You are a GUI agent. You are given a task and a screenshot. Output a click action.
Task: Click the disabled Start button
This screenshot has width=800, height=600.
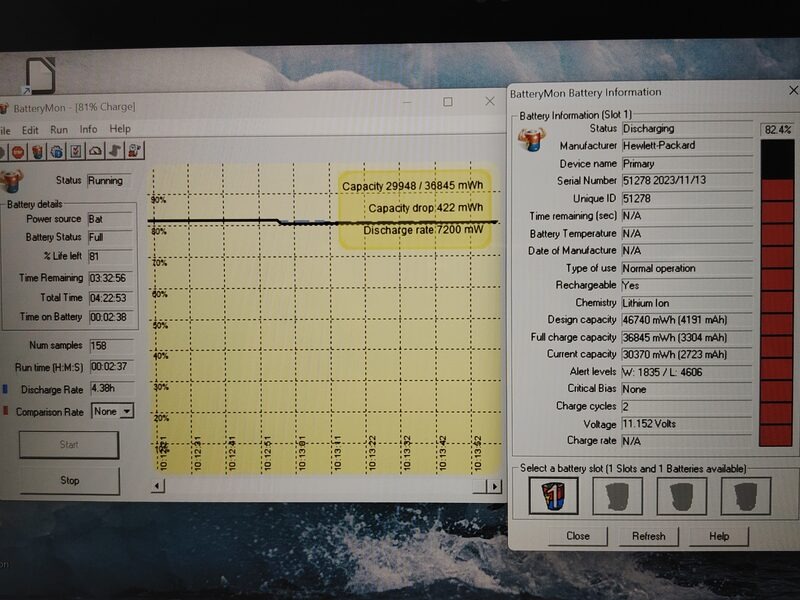point(69,444)
